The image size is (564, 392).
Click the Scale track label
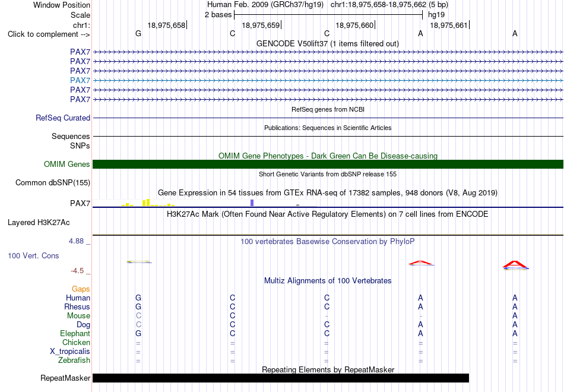click(80, 15)
